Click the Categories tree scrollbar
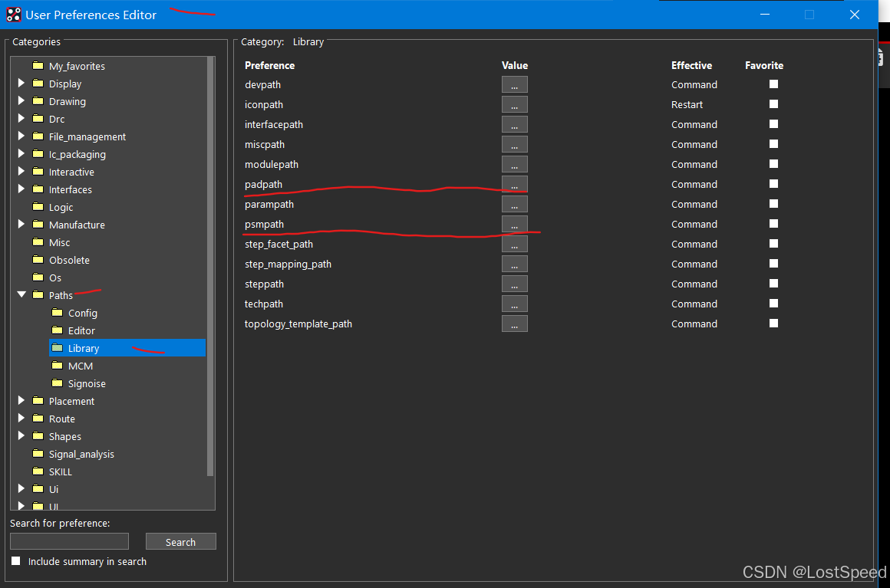The width and height of the screenshot is (890, 588). (x=210, y=267)
